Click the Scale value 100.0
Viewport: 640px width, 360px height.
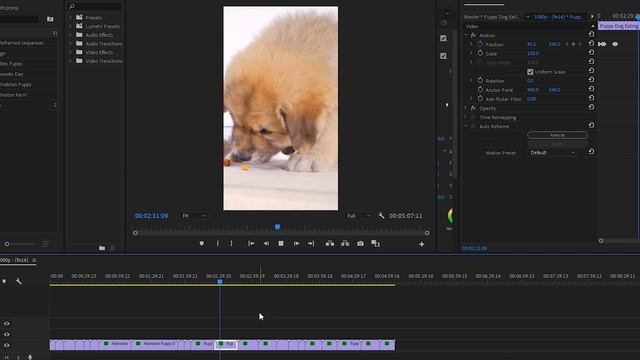[533, 53]
